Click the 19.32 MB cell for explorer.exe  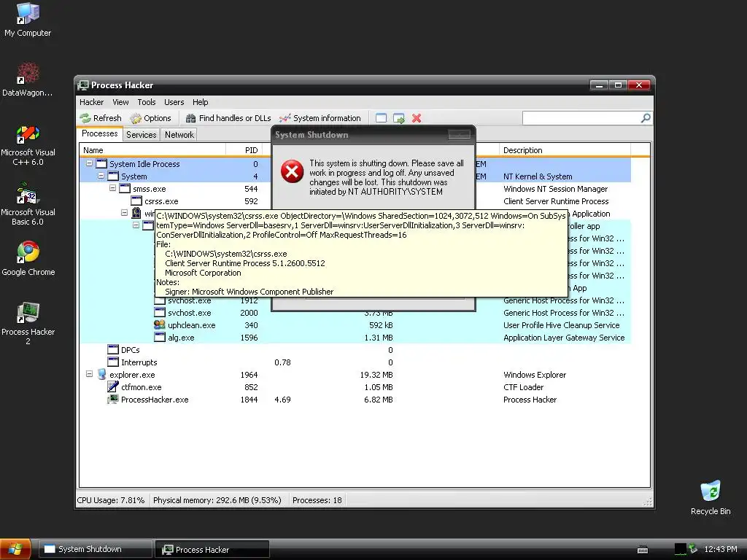click(376, 374)
